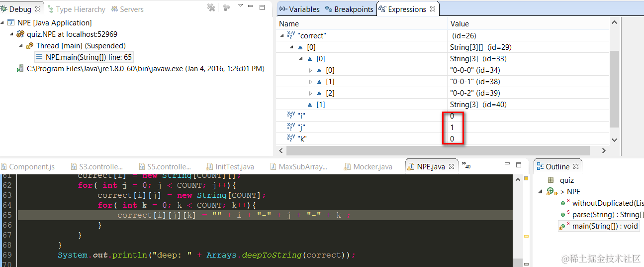
Task: Click the Thread [main] (Suspended) icon
Action: coord(30,46)
